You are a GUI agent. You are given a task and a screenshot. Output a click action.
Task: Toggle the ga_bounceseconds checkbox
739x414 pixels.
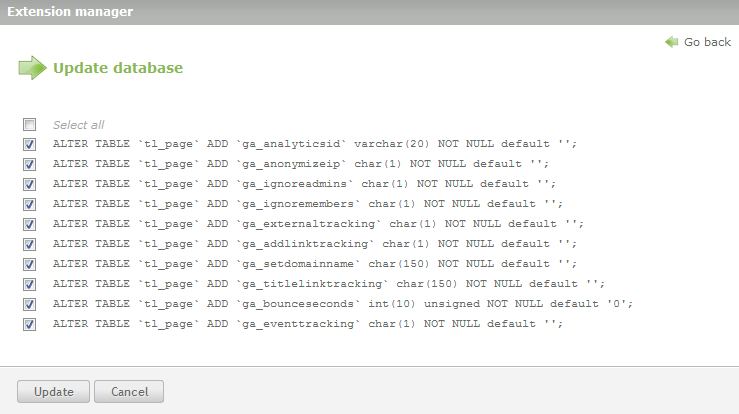[x=30, y=304]
